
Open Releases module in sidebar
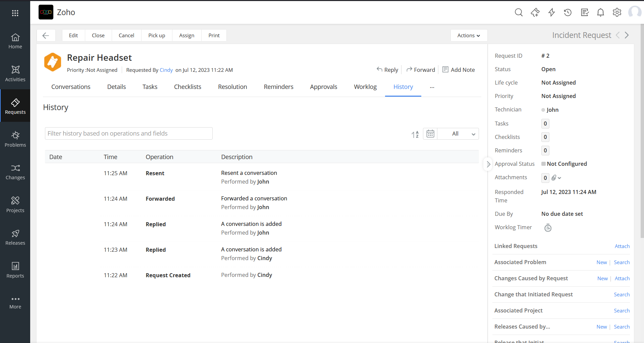[x=15, y=237]
